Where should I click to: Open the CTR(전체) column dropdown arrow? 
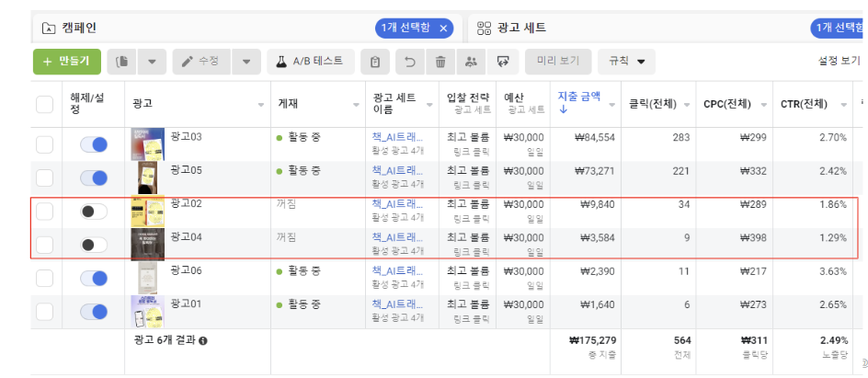[x=844, y=105]
